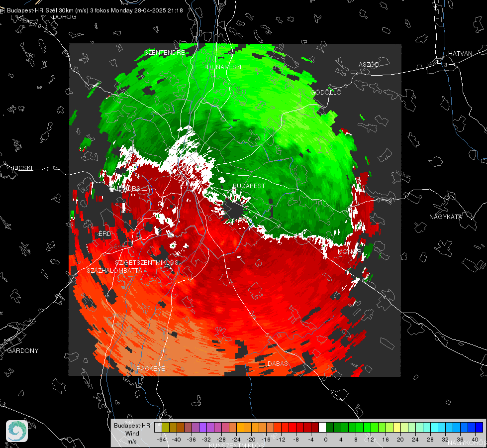Click the legend value -28
This screenshot has height=448, width=487.
click(x=221, y=440)
